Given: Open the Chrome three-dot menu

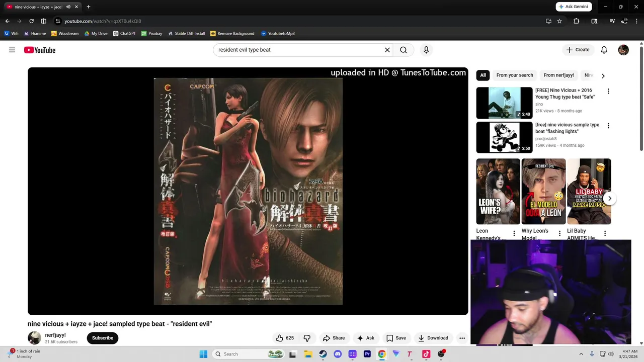Looking at the screenshot, I should click(x=636, y=21).
